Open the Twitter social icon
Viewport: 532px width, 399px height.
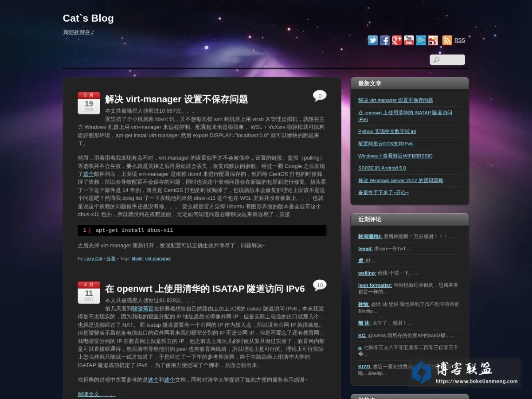tap(373, 40)
